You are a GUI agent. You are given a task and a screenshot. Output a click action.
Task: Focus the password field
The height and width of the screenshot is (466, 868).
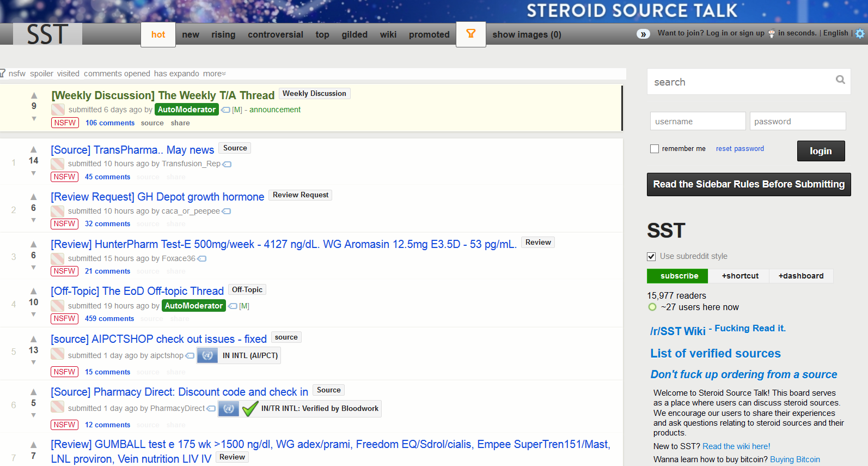click(x=798, y=121)
